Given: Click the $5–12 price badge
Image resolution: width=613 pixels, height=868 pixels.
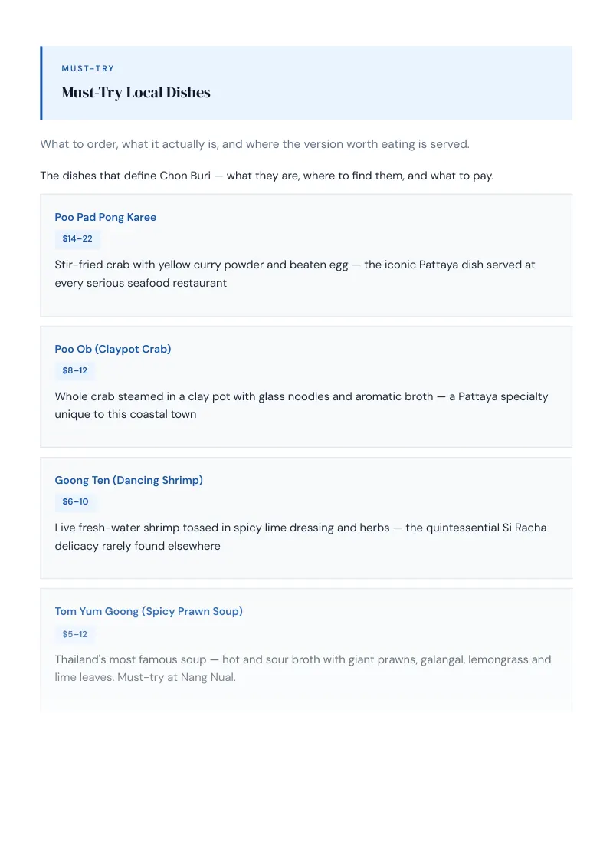Looking at the screenshot, I should coord(74,634).
